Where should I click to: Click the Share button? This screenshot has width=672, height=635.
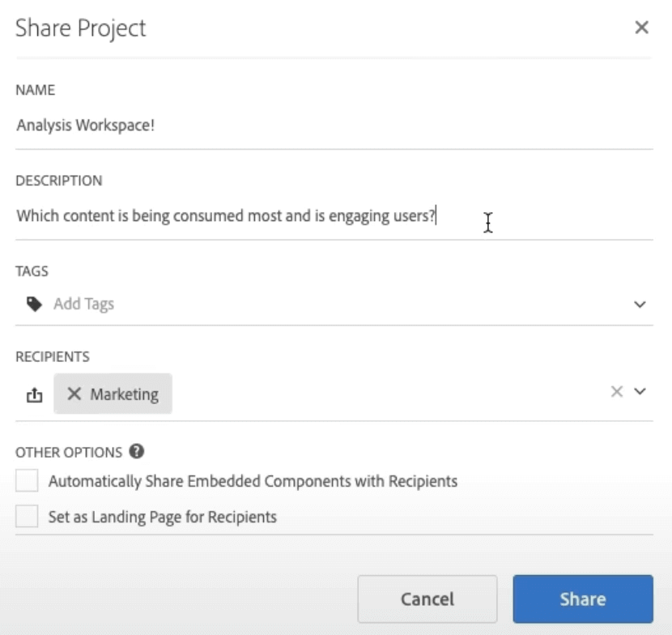[x=582, y=599]
